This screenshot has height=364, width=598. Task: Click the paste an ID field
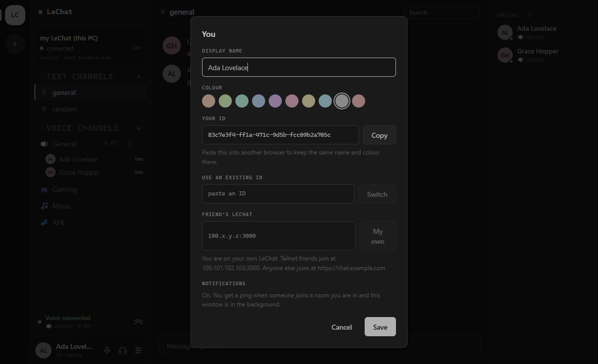[278, 194]
